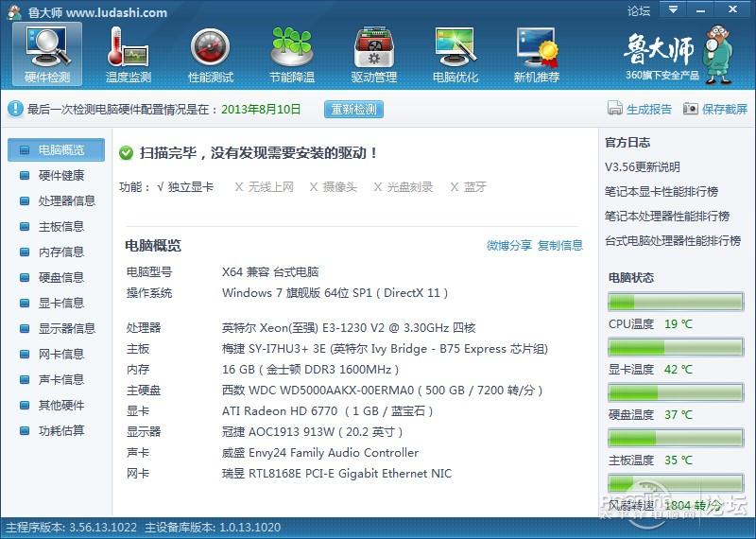Viewport: 756px width, 539px height.
Task: Open the 温度监测 thermometer icon
Action: (x=129, y=54)
